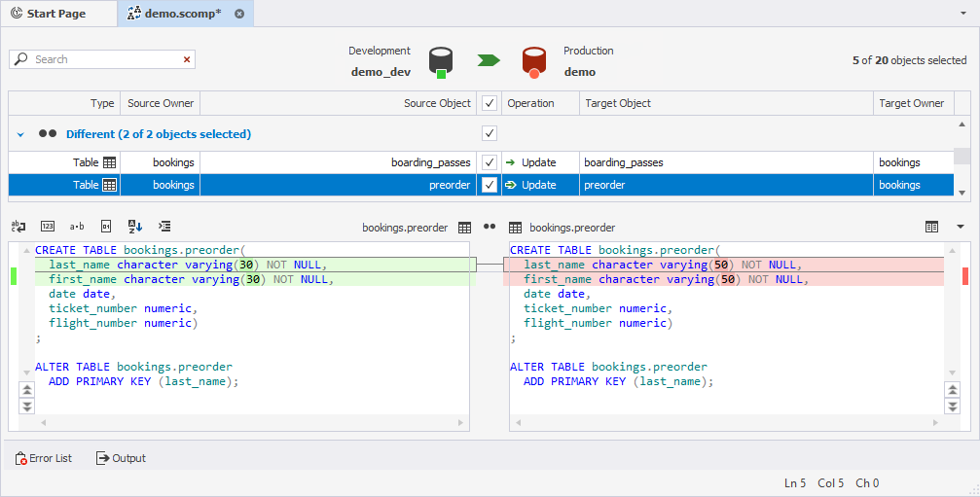Click right pane horizontal scrollbar left arrow

pos(518,423)
